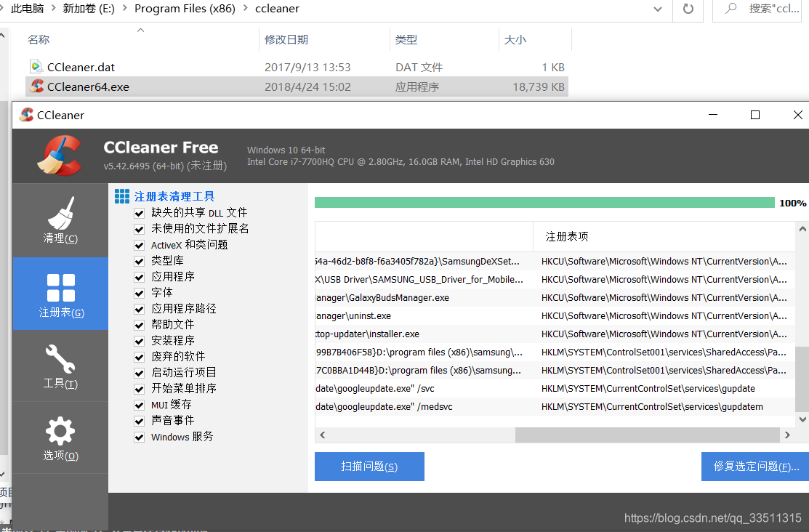Screen dimensions: 809x532
Task: Click the Explorer search magnifier icon
Action: pyautogui.click(x=730, y=8)
